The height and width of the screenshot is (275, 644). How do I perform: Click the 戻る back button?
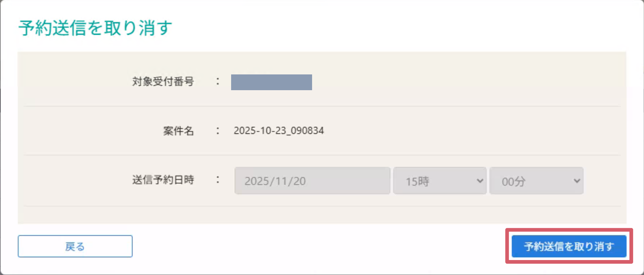tap(75, 246)
